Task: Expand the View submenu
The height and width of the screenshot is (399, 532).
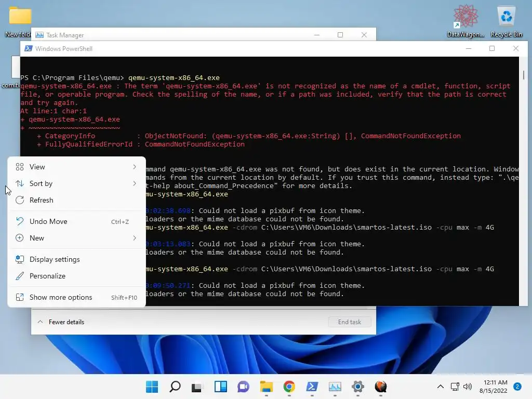Action: click(x=77, y=167)
